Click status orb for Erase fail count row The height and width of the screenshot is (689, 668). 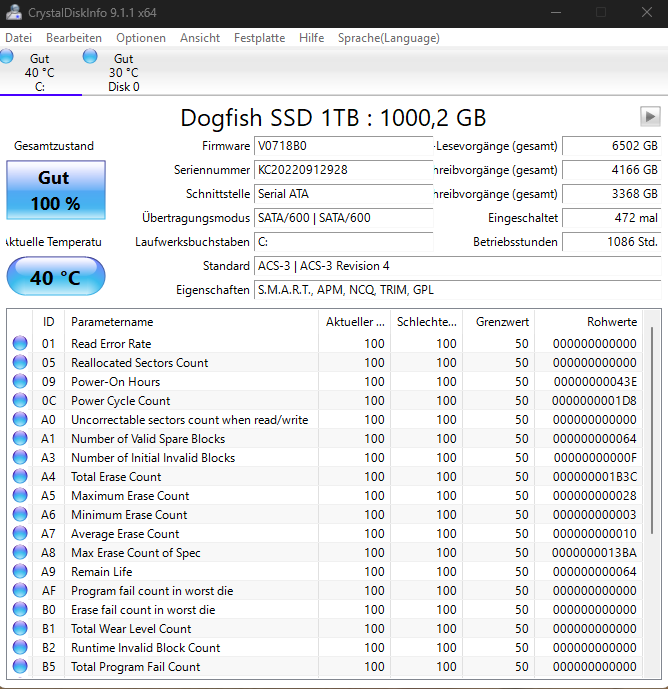click(20, 609)
